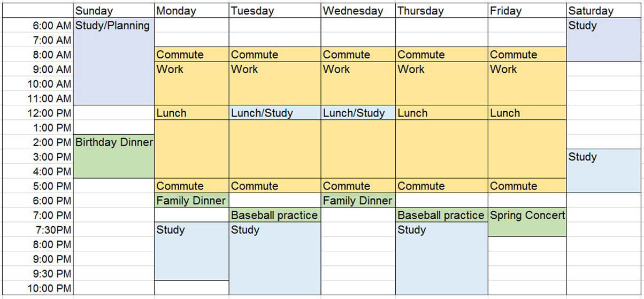Screen dimensions: 644x299
Task: Select the Sunday column header cell
Action: point(114,11)
